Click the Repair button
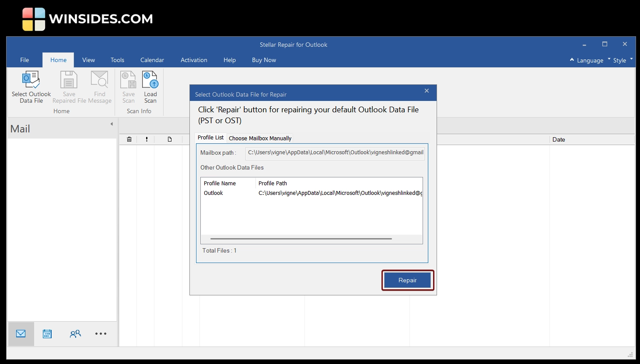The height and width of the screenshot is (364, 640). [408, 280]
